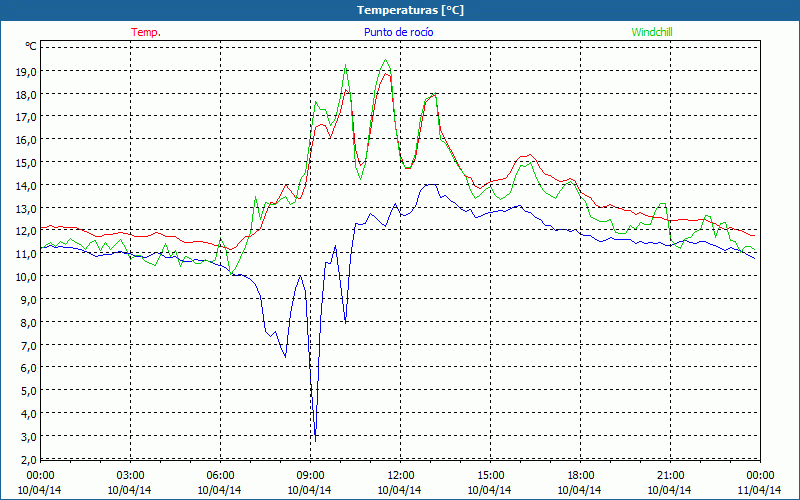The image size is (800, 500).
Task: Click the "11/04/14" date label
Action: tap(760, 490)
